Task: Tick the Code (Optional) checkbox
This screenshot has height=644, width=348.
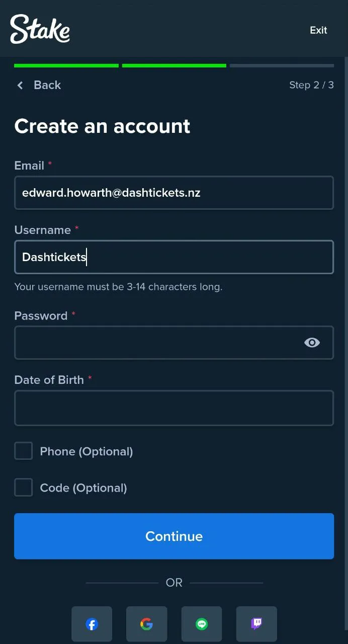Action: pos(24,488)
